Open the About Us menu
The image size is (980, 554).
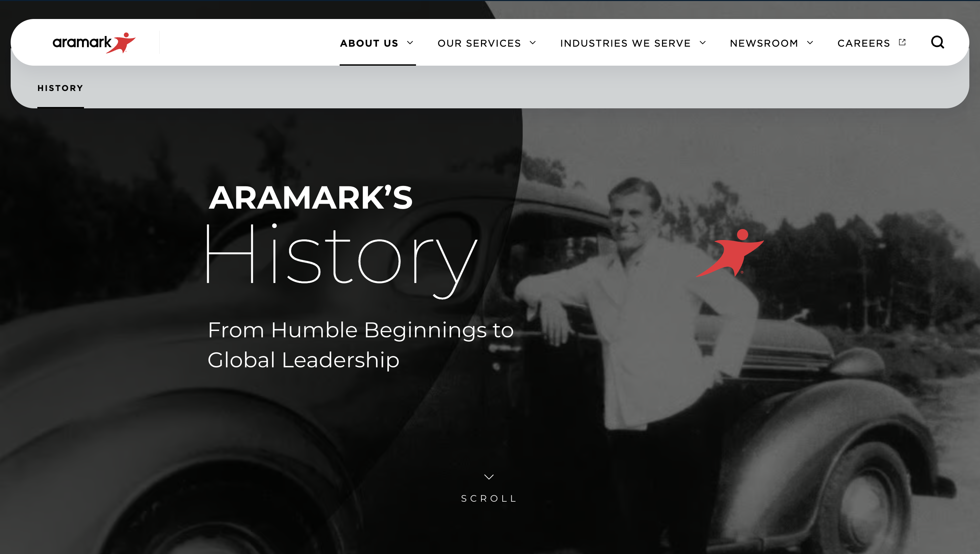pyautogui.click(x=369, y=43)
